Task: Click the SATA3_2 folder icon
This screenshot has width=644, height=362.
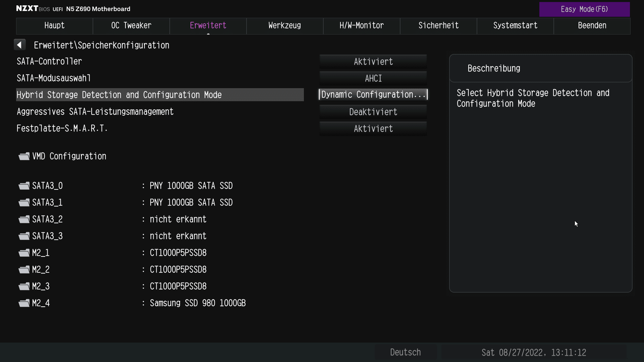Action: pos(24,220)
